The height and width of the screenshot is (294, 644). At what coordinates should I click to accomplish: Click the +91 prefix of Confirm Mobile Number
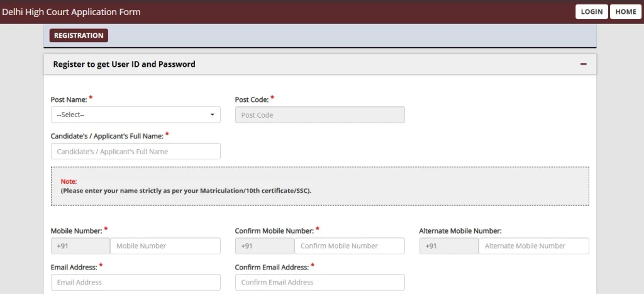coord(265,246)
